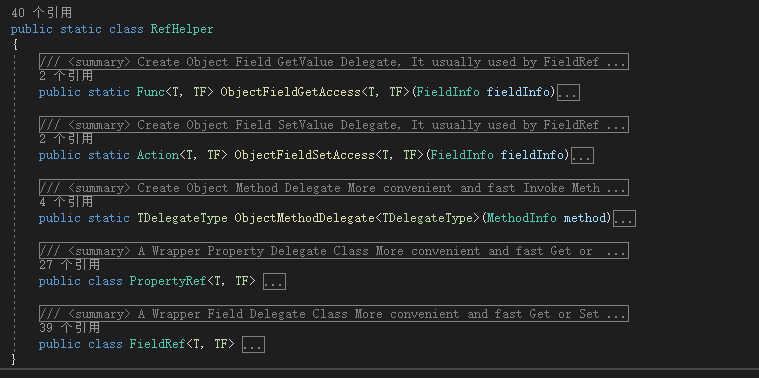The image size is (759, 378).
Task: Open the 27 references CodeLens for PropertyRef
Action: [x=69, y=265]
